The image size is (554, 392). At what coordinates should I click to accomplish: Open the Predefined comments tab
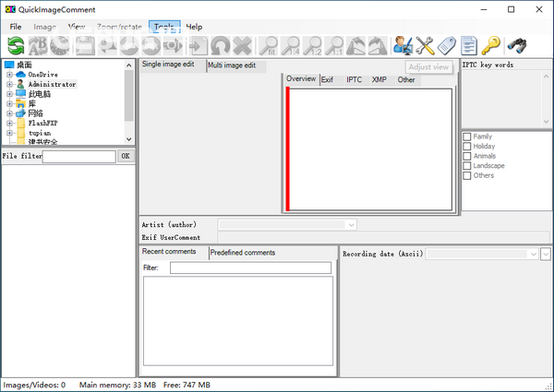pos(242,253)
